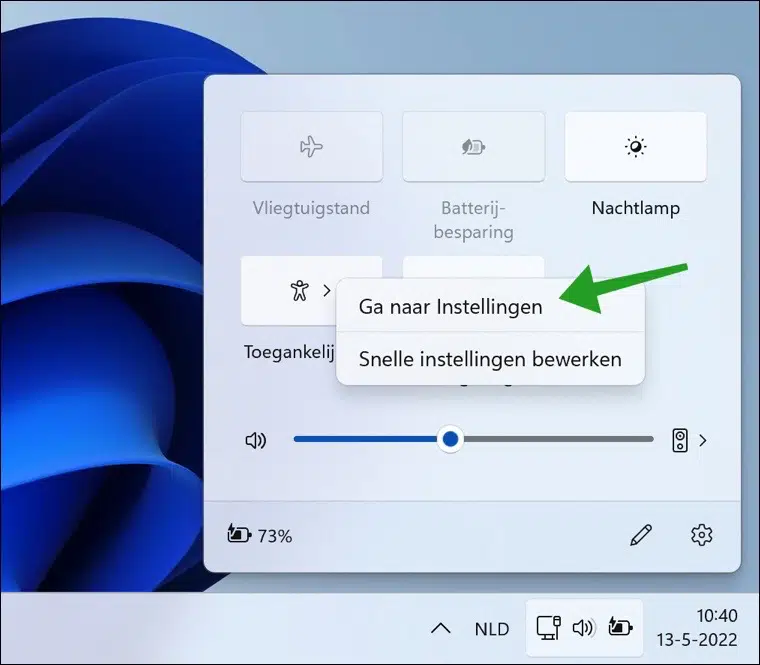Set volume on the volume slider
760x665 pixels.
click(x=474, y=439)
